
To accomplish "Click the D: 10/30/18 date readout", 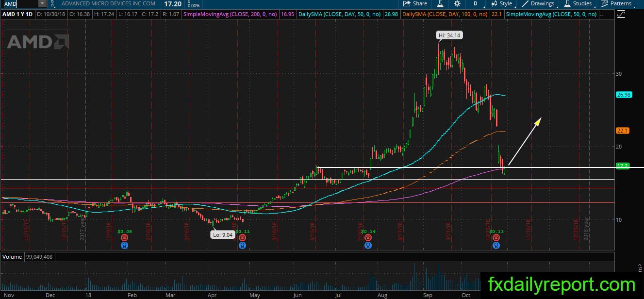I will (x=50, y=15).
